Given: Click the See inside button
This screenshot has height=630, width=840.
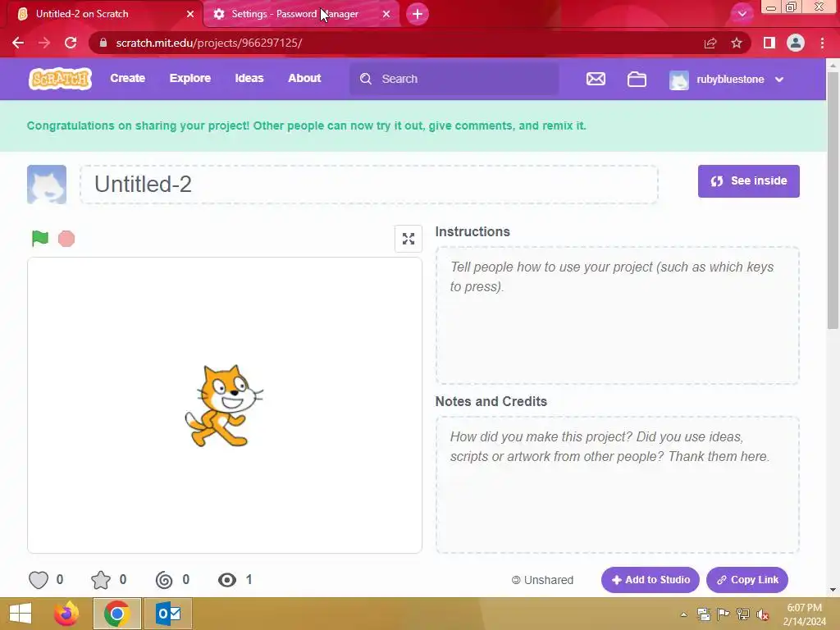Looking at the screenshot, I should pyautogui.click(x=748, y=181).
